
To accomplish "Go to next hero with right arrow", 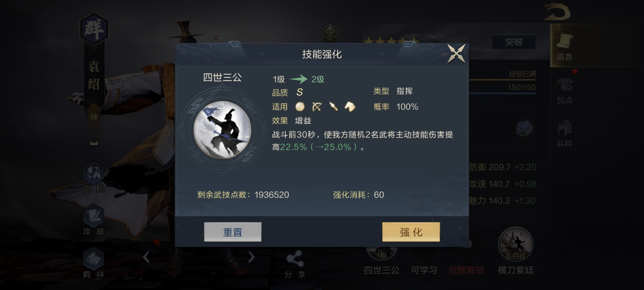I will (x=251, y=257).
